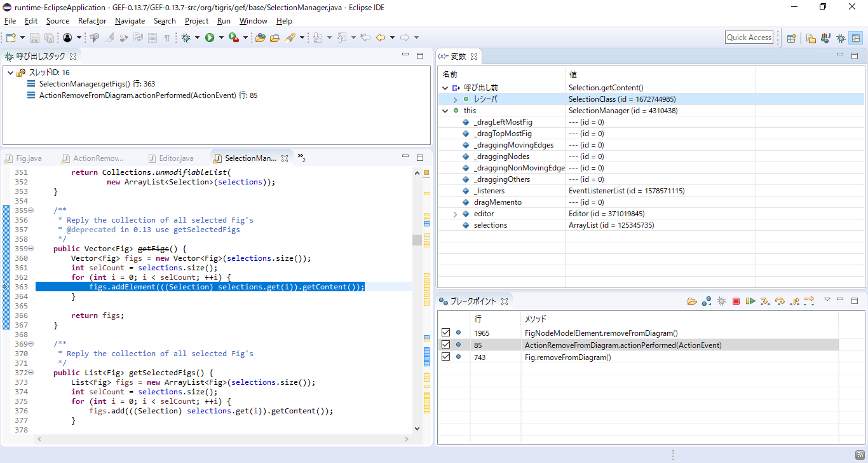Click the Show Whitespace pilcrow icon
The height and width of the screenshot is (463, 868).
pos(167,38)
